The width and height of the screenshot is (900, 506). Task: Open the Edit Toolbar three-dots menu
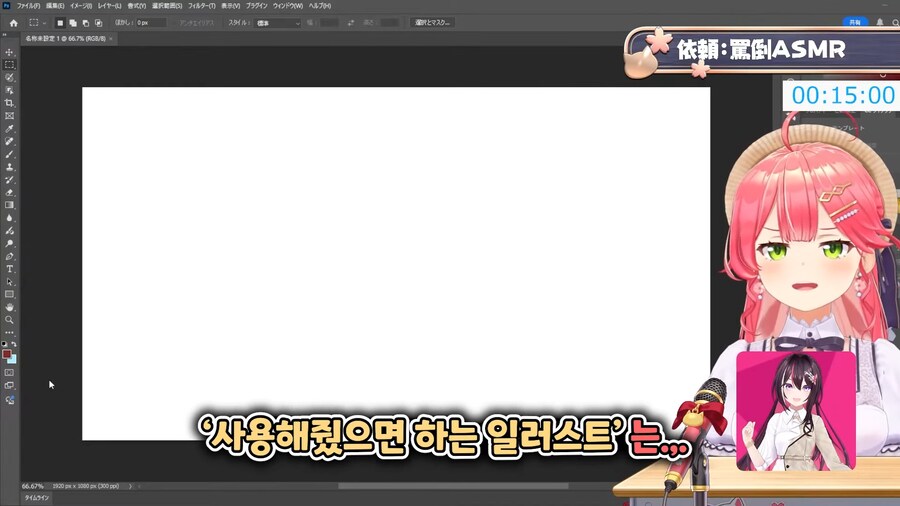9,333
